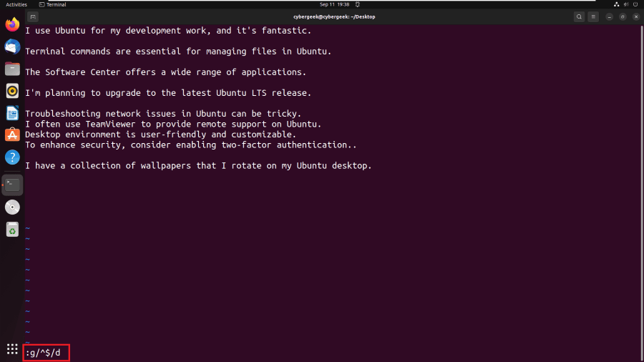Image resolution: width=644 pixels, height=362 pixels.
Task: Click the line 'Troubleshooting network issues in Ubuntu'
Action: (x=163, y=114)
